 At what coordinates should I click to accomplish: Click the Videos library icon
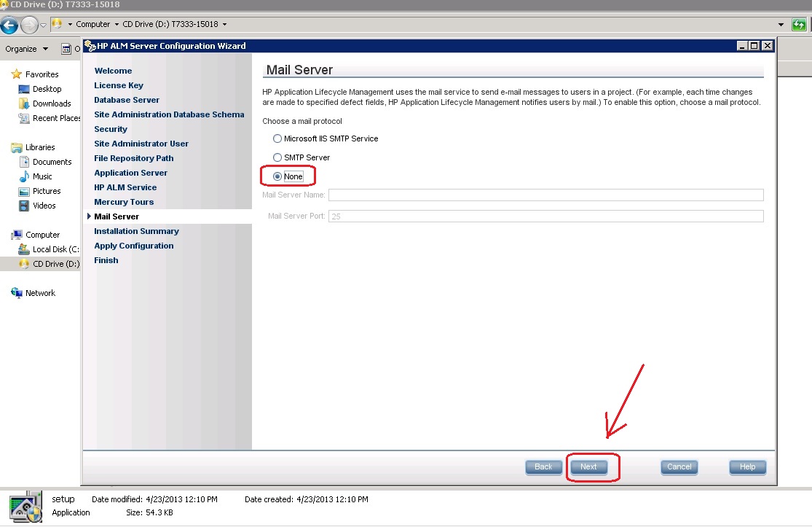click(24, 206)
